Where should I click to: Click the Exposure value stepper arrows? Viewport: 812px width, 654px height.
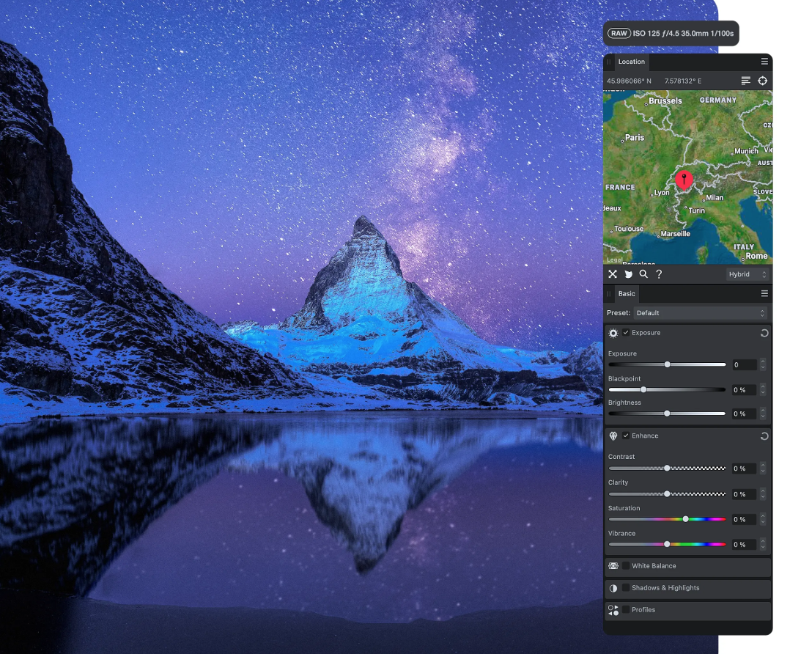click(x=763, y=364)
